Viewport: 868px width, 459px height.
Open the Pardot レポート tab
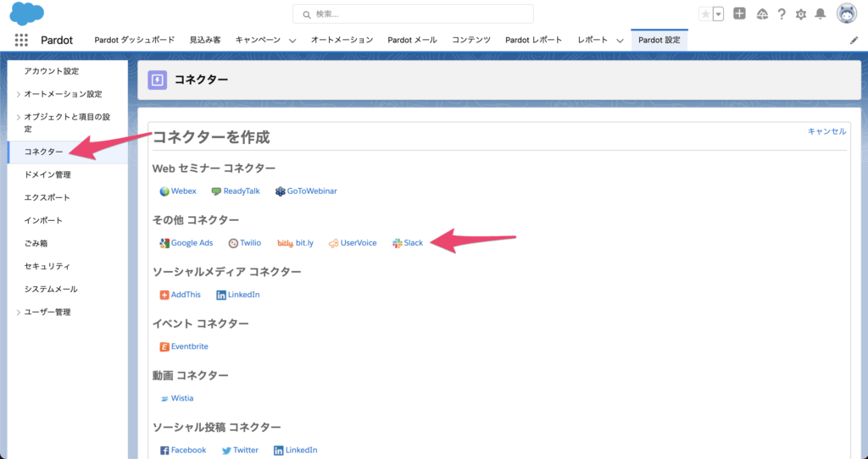pos(534,40)
